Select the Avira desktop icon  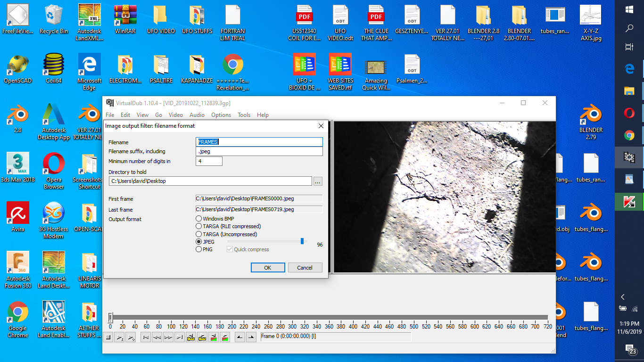coord(18,217)
